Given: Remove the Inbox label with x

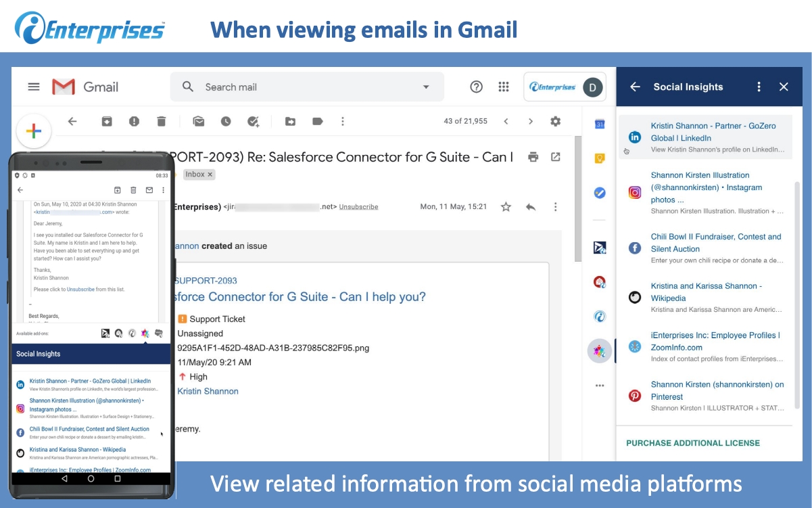Looking at the screenshot, I should (210, 175).
